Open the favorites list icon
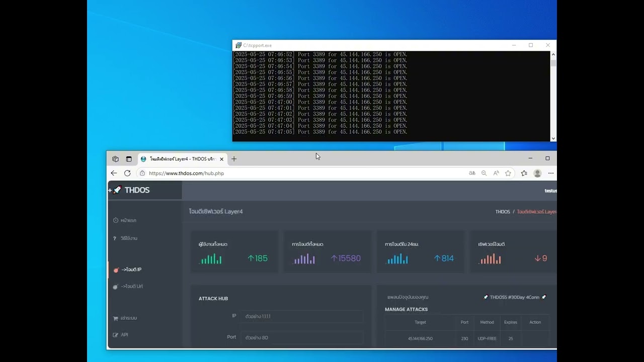 [524, 173]
